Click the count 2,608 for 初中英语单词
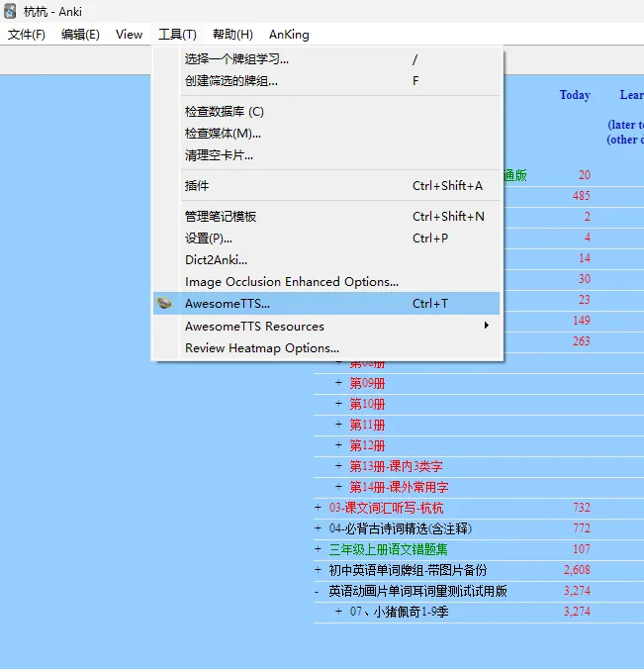The width and height of the screenshot is (644, 669). 577,570
